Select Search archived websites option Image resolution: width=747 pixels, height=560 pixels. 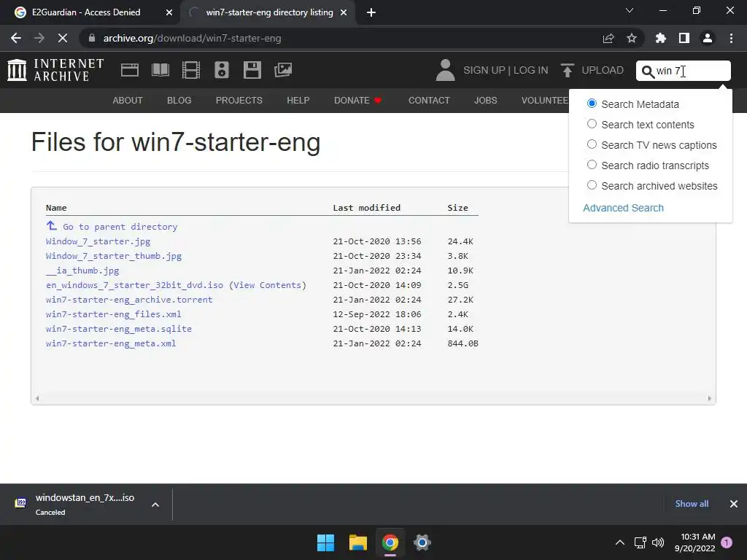pos(592,185)
